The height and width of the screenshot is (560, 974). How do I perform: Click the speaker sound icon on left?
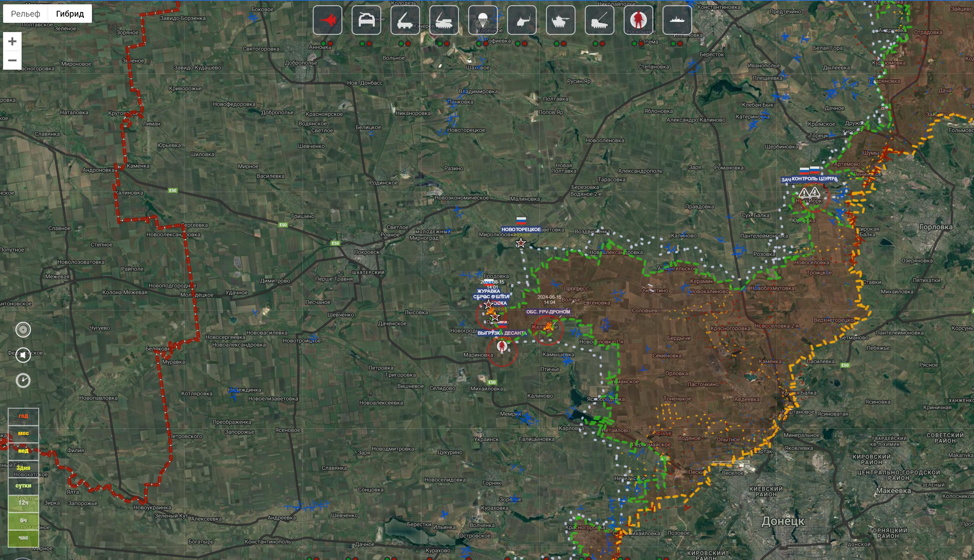[23, 355]
